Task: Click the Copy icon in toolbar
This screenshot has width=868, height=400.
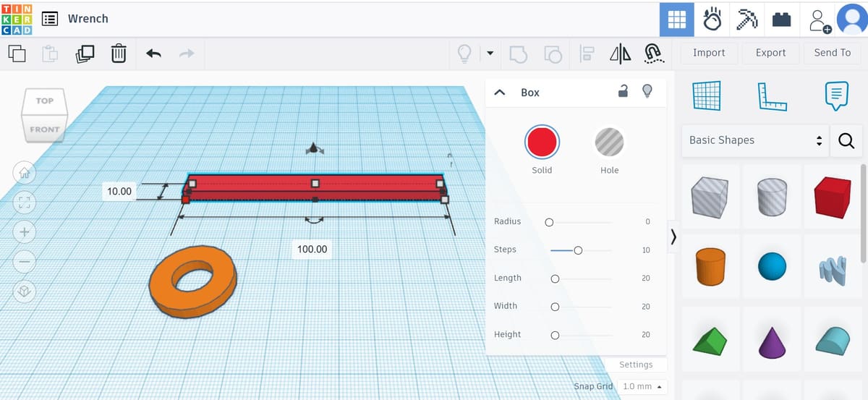Action: point(16,53)
